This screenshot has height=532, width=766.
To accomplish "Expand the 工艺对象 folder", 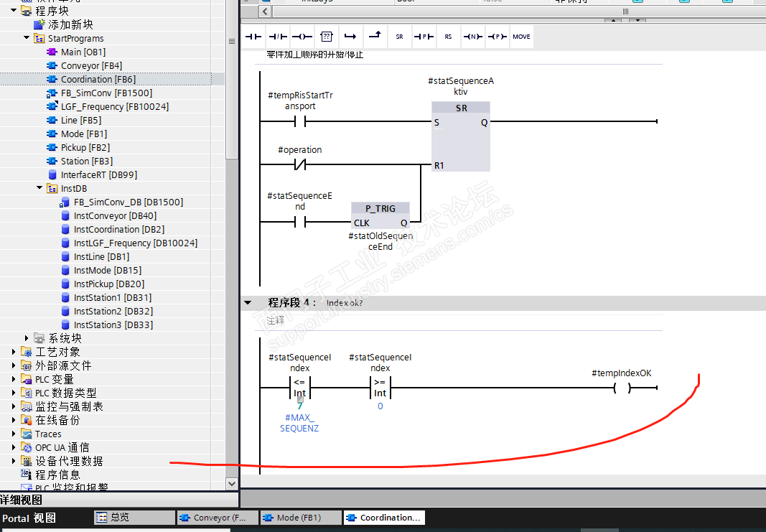I will [x=14, y=352].
